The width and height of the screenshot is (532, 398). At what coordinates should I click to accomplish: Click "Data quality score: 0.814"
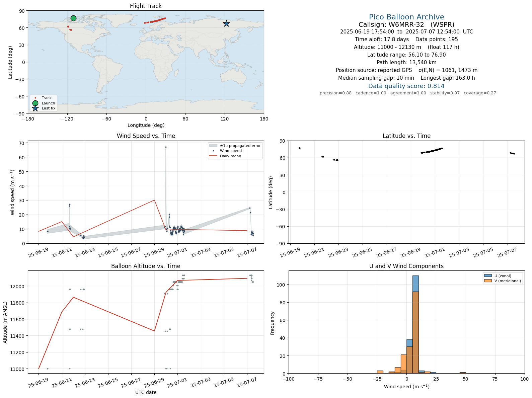(406, 86)
